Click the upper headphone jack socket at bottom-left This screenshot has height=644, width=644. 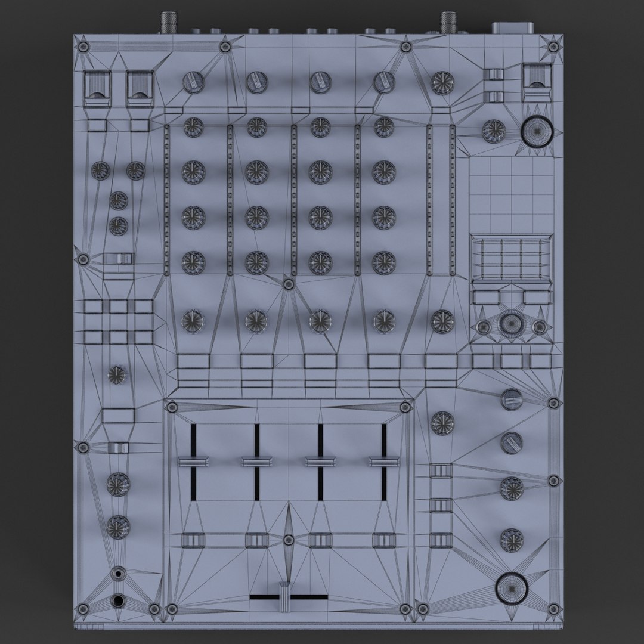[118, 573]
